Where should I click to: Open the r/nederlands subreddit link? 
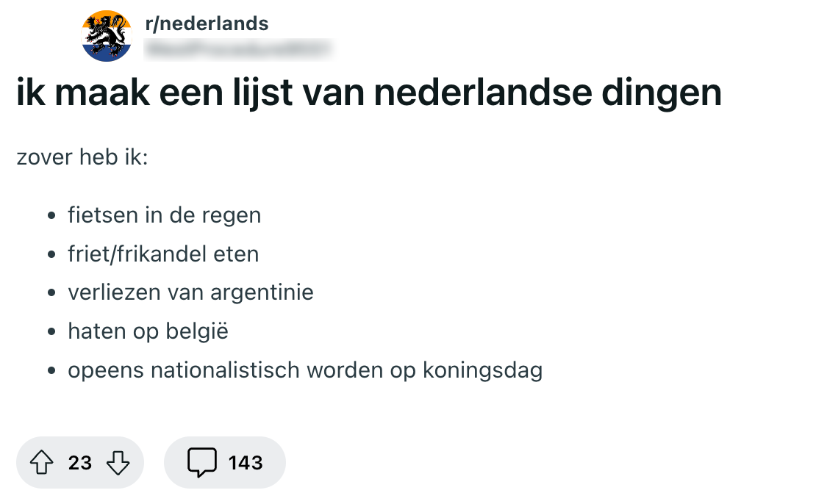point(207,23)
